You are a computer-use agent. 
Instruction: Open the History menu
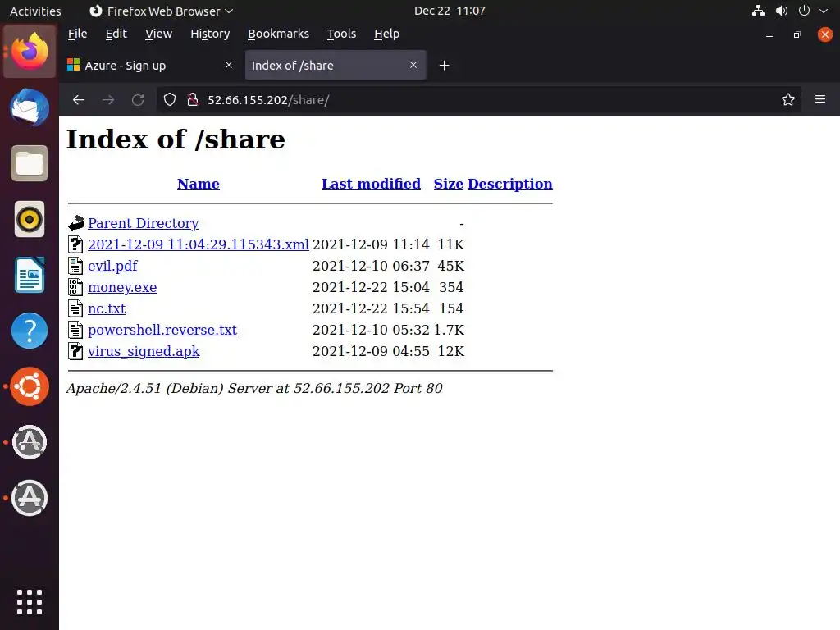pyautogui.click(x=210, y=34)
